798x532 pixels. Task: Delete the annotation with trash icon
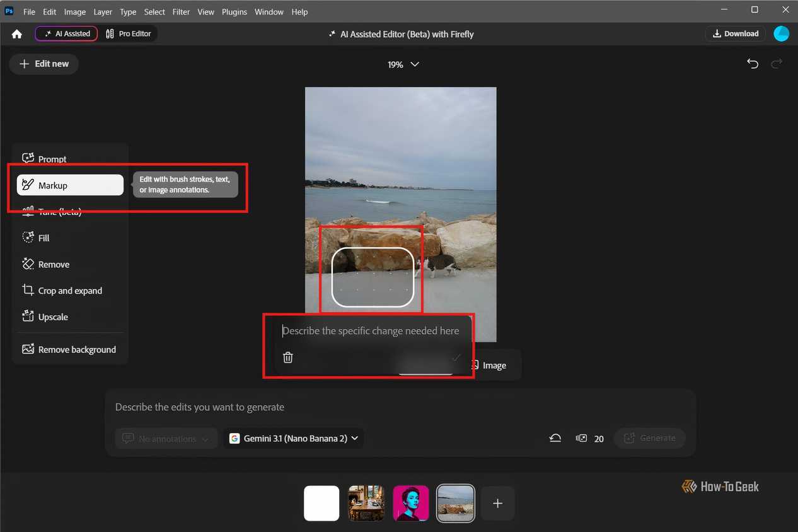(288, 357)
